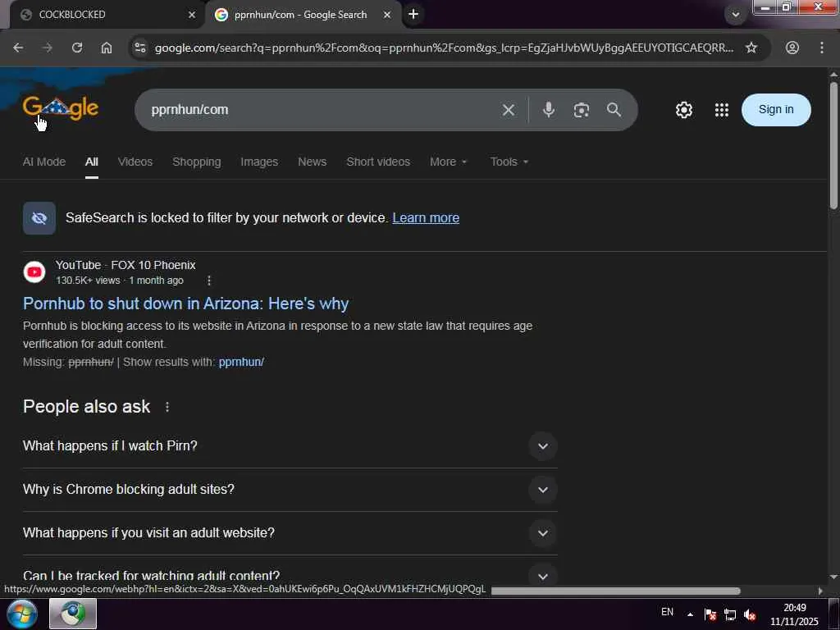
Task: Close the Google Search tab
Action: pyautogui.click(x=387, y=15)
